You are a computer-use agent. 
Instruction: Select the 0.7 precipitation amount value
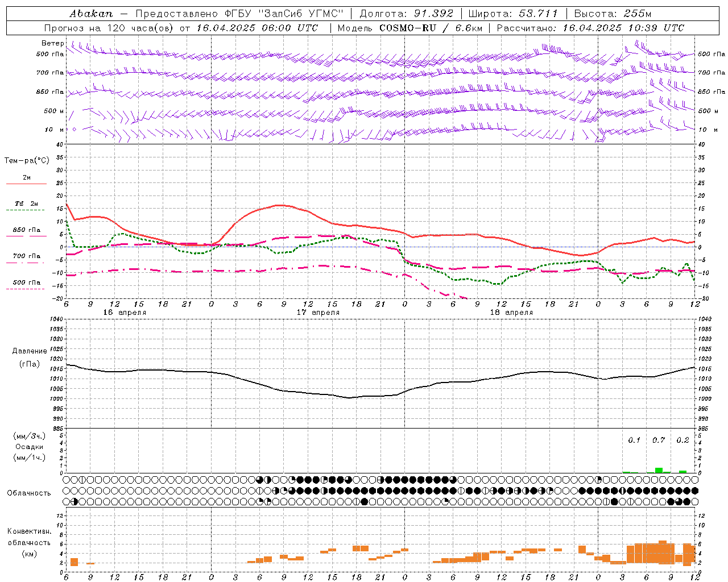(659, 440)
